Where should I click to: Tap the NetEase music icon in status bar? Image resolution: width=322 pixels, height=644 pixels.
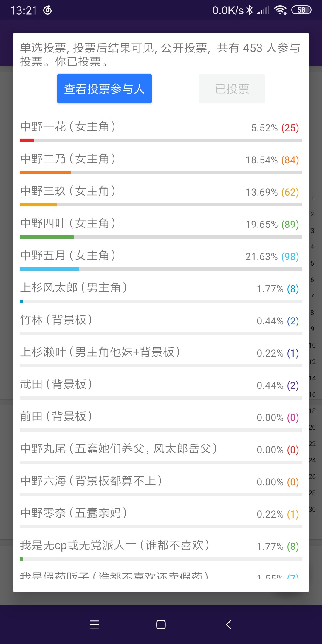point(48,10)
